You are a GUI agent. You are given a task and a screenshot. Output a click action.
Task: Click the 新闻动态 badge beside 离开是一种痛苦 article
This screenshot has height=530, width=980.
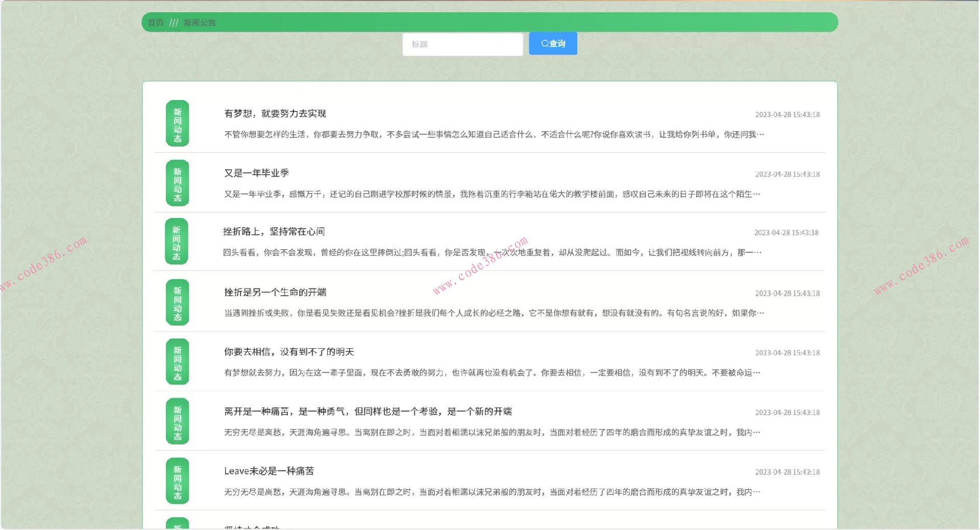(x=178, y=421)
